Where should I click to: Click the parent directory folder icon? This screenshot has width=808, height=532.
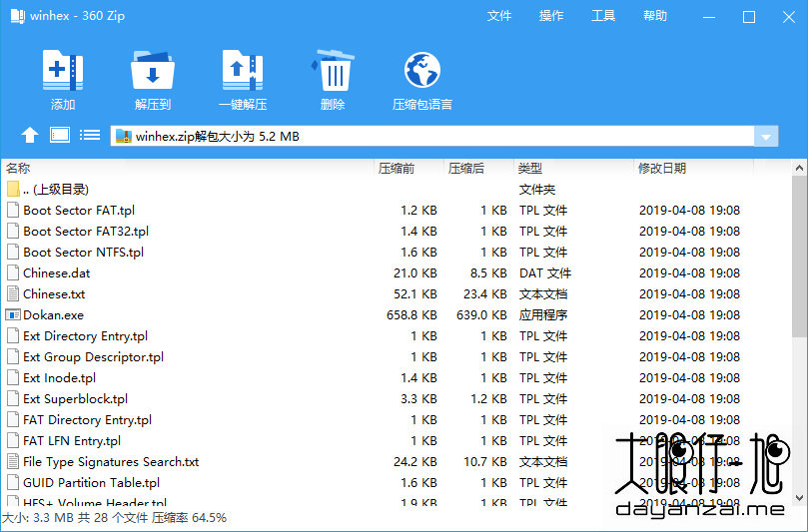[x=13, y=189]
